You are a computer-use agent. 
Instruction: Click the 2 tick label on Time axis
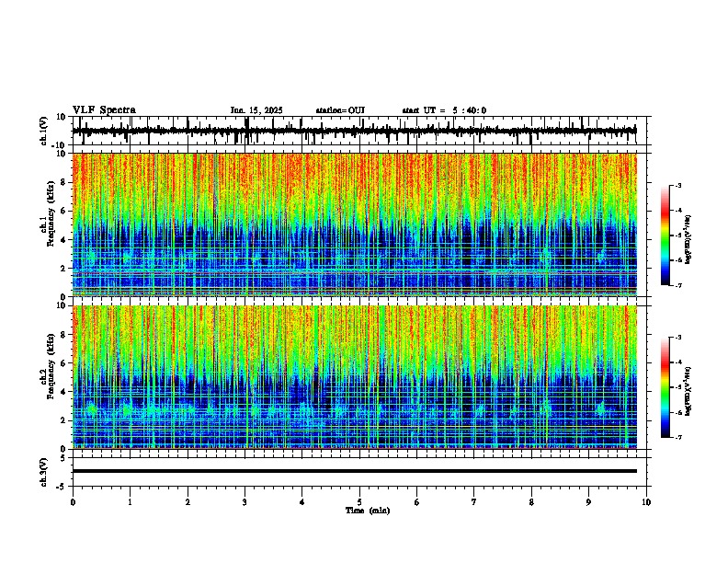[x=188, y=502]
